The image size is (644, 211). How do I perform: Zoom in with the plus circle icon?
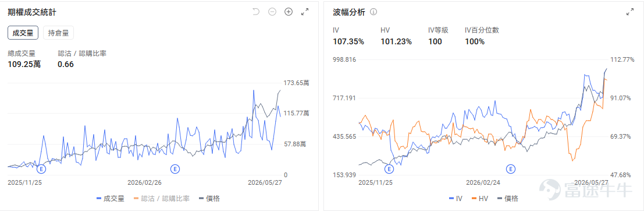289,12
